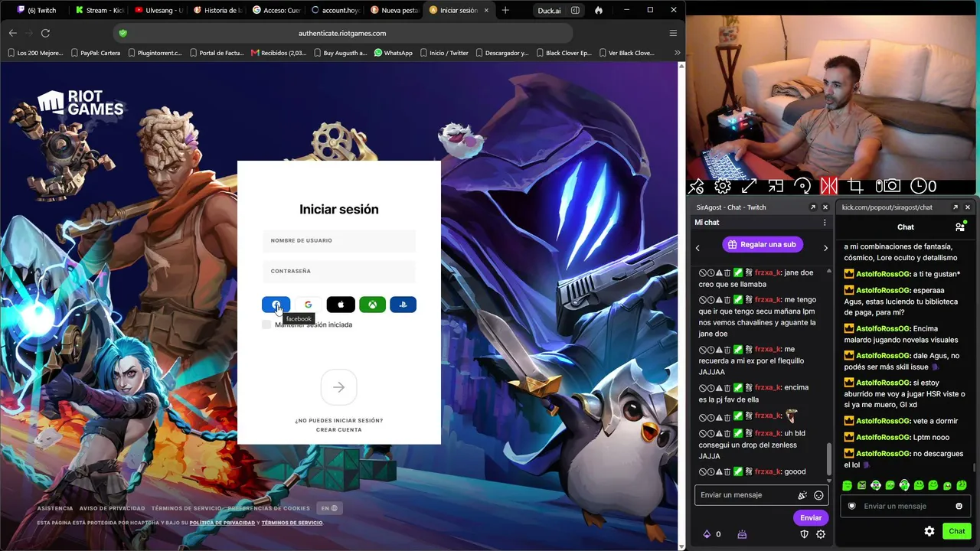980x551 pixels.
Task: Pop out the Kick chat panel
Action: (x=955, y=207)
